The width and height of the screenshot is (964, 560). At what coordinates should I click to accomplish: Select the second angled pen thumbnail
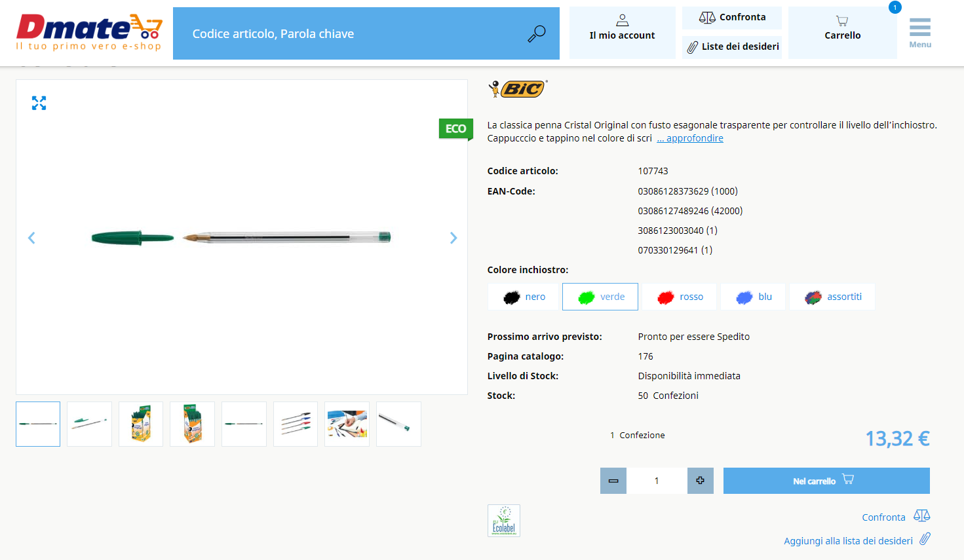[89, 424]
